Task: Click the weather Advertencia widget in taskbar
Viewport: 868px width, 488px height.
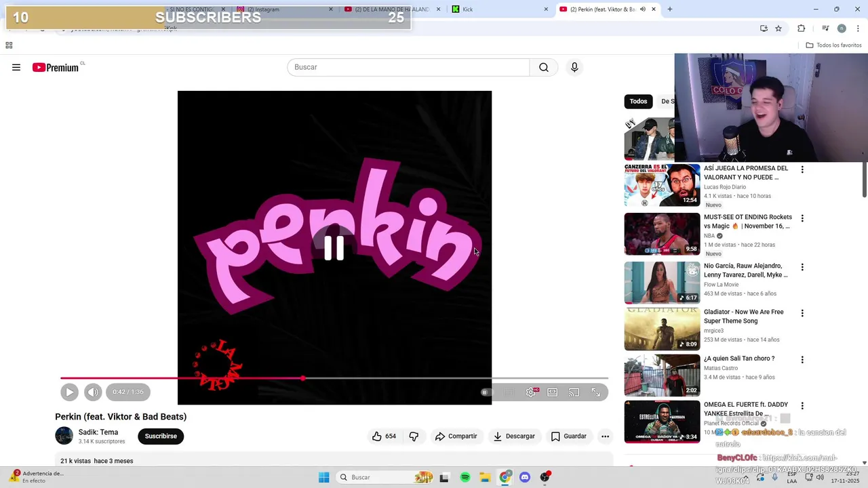Action: point(37,477)
